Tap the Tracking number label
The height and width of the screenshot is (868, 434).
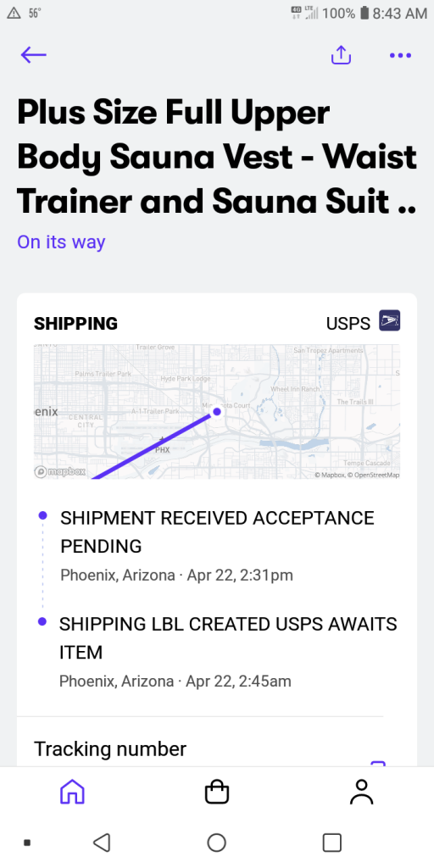point(110,749)
